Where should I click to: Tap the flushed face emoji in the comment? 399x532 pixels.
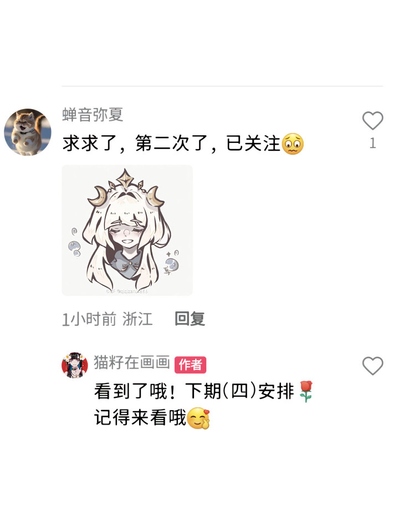293,144
